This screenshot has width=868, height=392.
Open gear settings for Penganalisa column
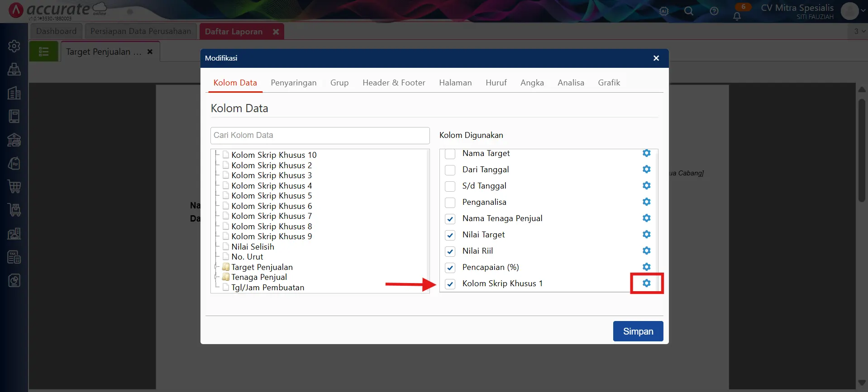tap(646, 202)
